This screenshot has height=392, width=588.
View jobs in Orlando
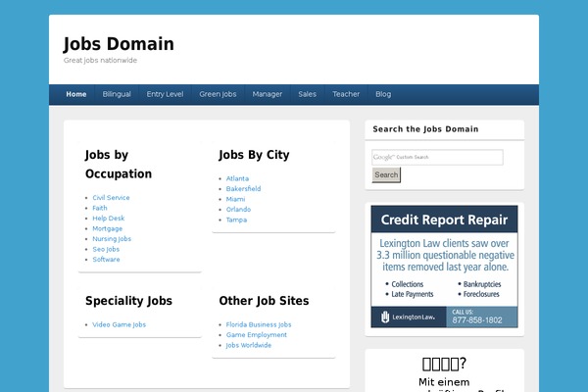(238, 210)
